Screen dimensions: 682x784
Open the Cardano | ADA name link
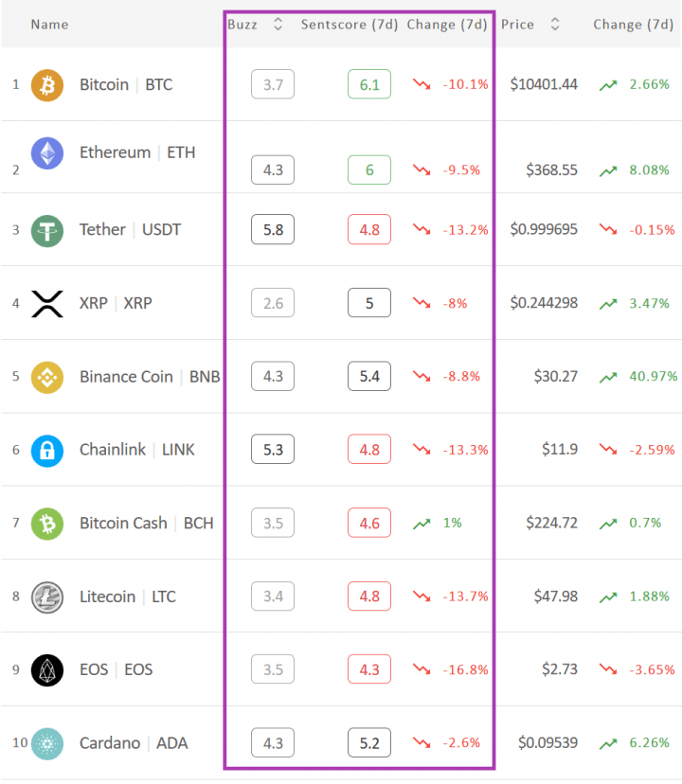tap(134, 743)
